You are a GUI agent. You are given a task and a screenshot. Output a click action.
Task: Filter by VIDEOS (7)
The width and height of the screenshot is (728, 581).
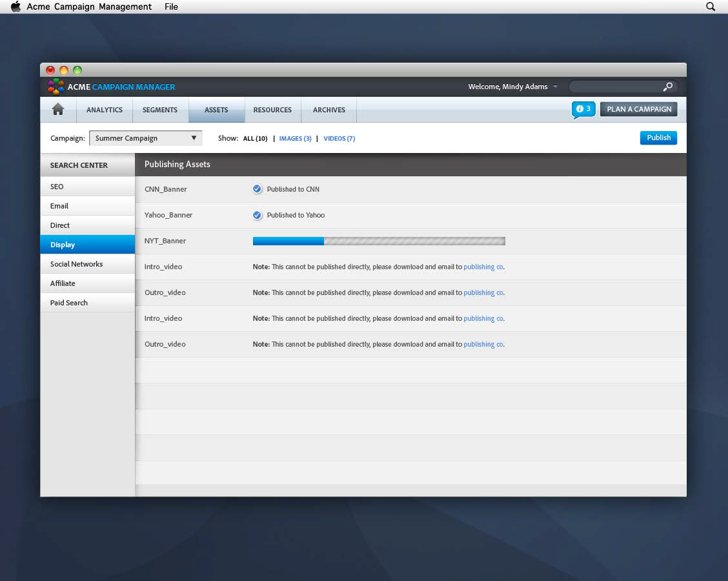coord(339,138)
